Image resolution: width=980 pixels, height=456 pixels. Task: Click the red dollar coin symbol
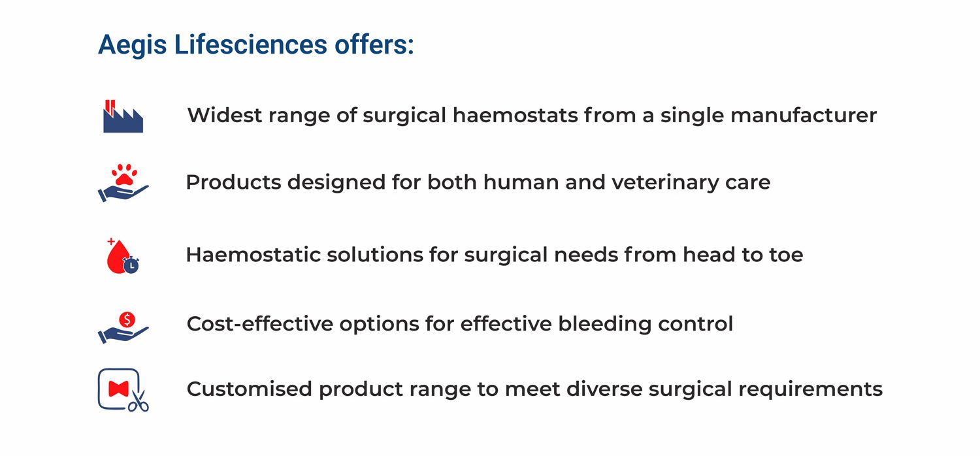coord(127,319)
